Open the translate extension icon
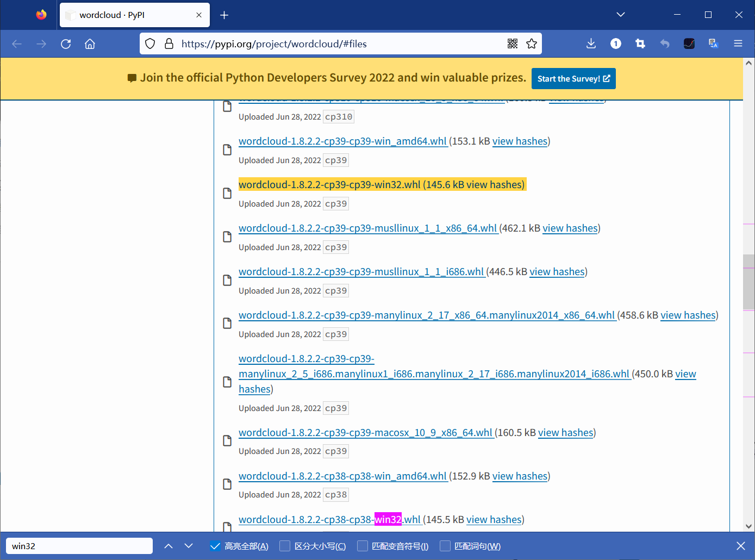 pos(714,44)
